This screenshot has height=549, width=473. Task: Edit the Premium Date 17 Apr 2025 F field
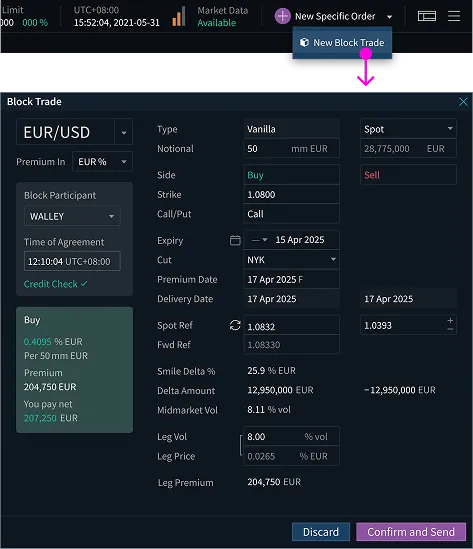point(291,279)
